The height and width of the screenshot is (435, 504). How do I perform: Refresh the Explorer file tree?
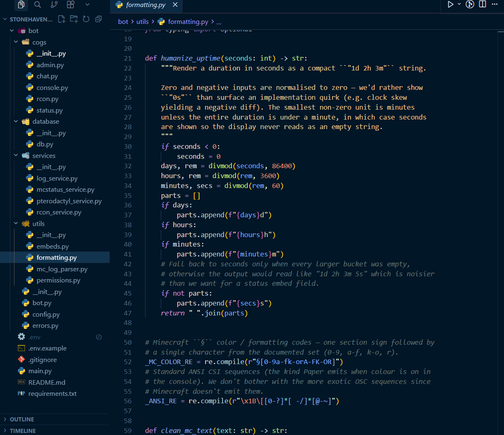click(x=86, y=19)
